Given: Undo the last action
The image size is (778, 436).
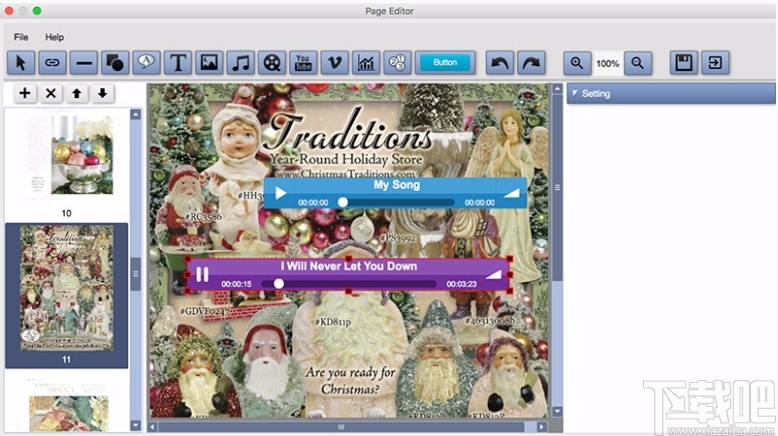Looking at the screenshot, I should pyautogui.click(x=500, y=63).
